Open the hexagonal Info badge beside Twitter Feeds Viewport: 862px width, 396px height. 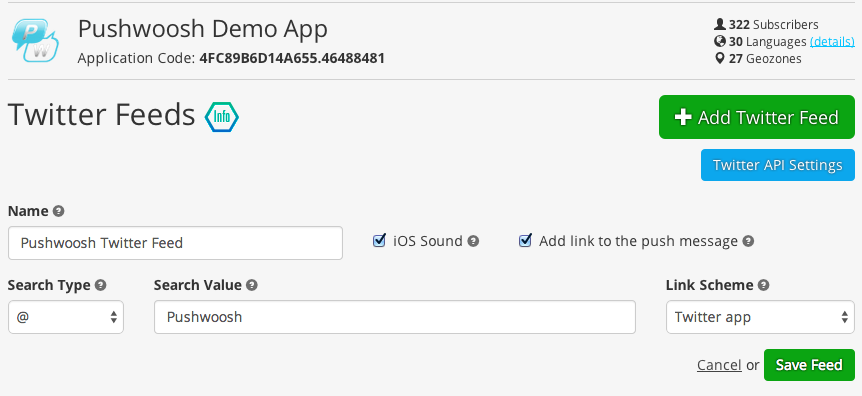222,117
